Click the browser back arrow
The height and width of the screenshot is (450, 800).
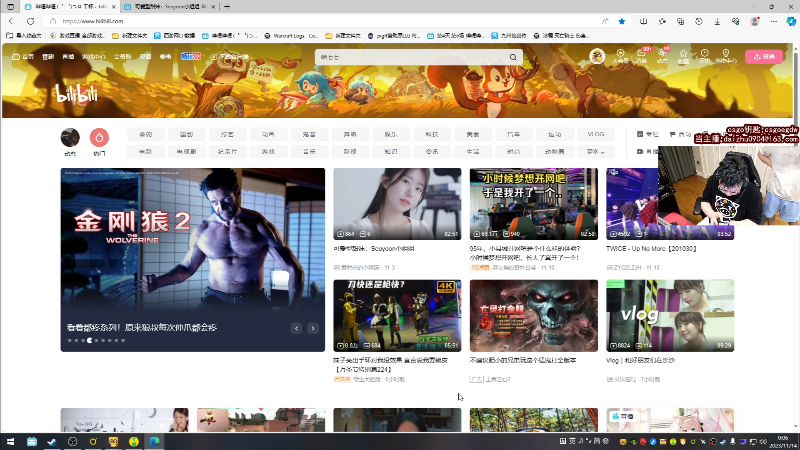[x=11, y=21]
